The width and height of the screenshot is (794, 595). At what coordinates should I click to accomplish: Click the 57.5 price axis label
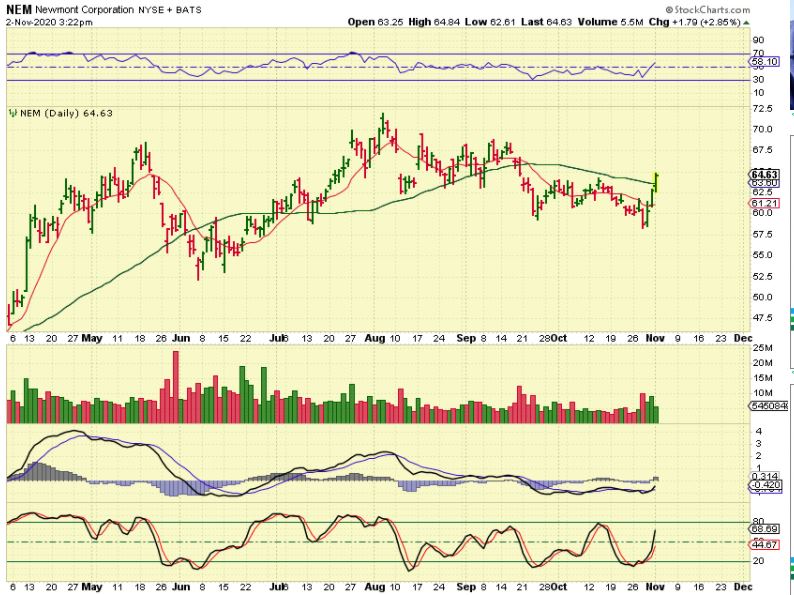pos(763,234)
